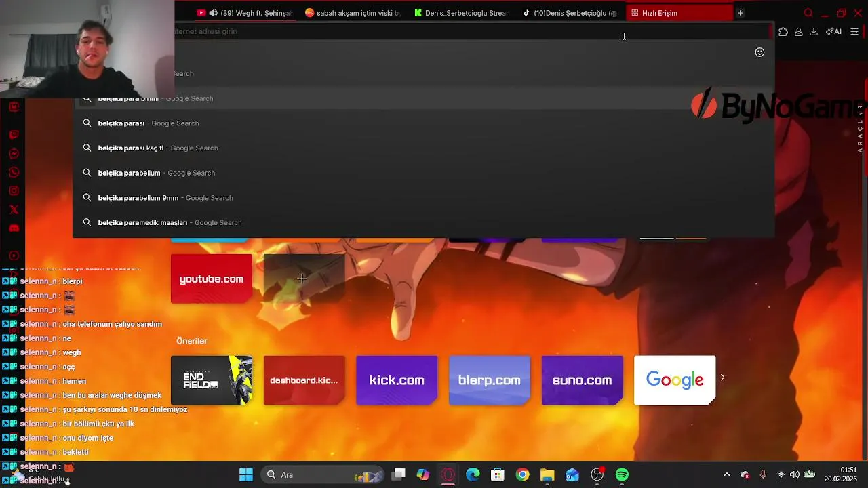Open Twitch from the Opera sidebar

14,134
